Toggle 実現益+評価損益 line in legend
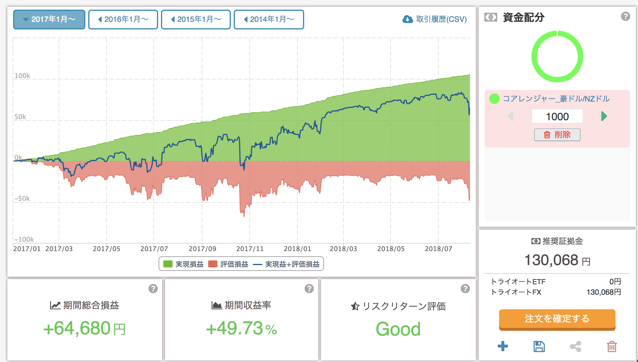Image resolution: width=638 pixels, height=362 pixels. pyautogui.click(x=286, y=264)
